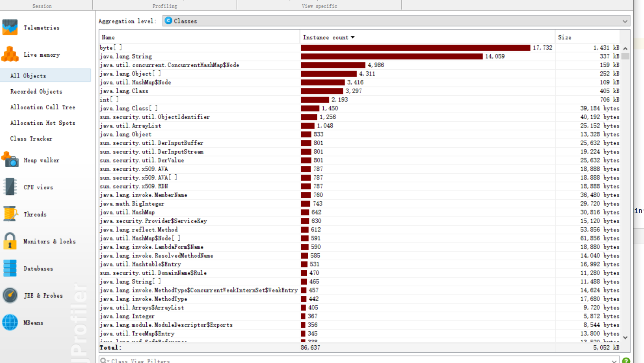Click the Session toolbar group label

42,6
